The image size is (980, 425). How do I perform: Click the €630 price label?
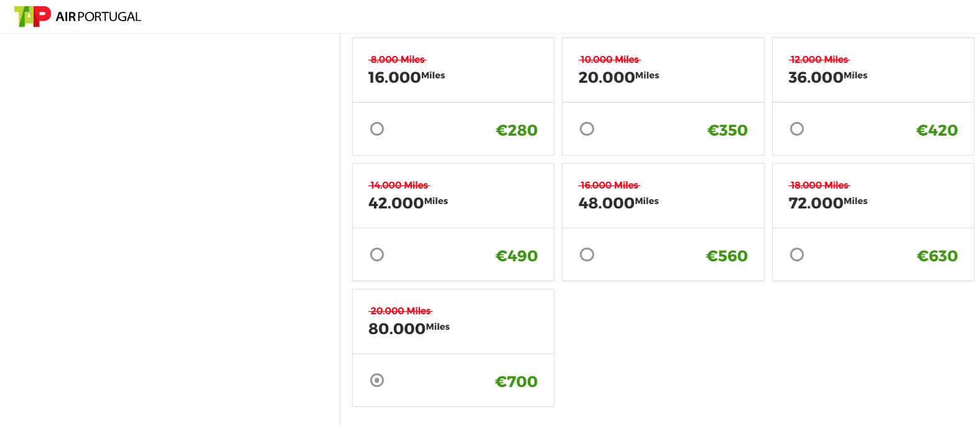pos(937,256)
